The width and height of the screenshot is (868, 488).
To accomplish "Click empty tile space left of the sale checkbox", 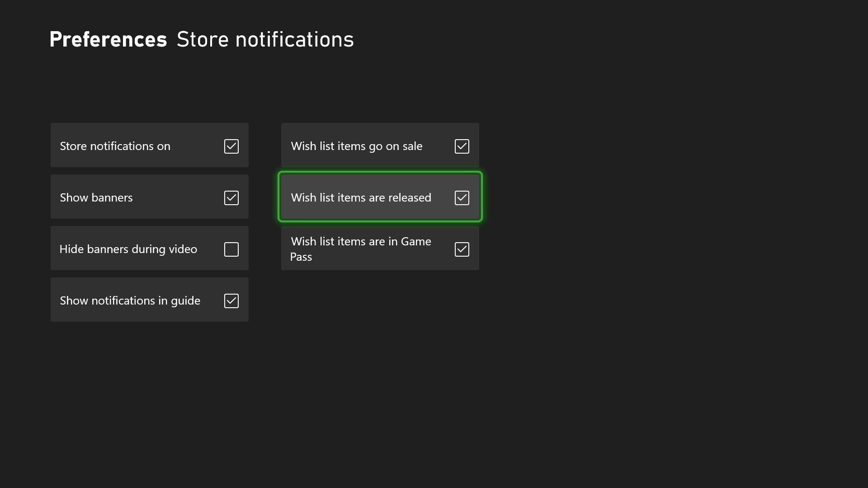I will coord(439,146).
